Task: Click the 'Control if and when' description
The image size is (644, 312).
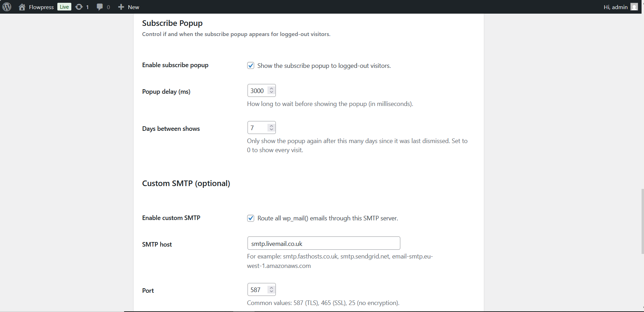Action: click(x=236, y=34)
